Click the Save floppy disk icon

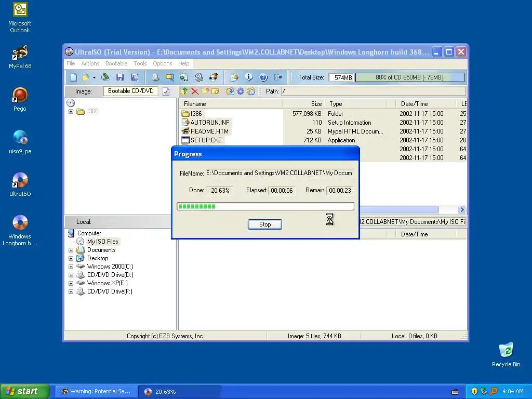click(x=120, y=77)
